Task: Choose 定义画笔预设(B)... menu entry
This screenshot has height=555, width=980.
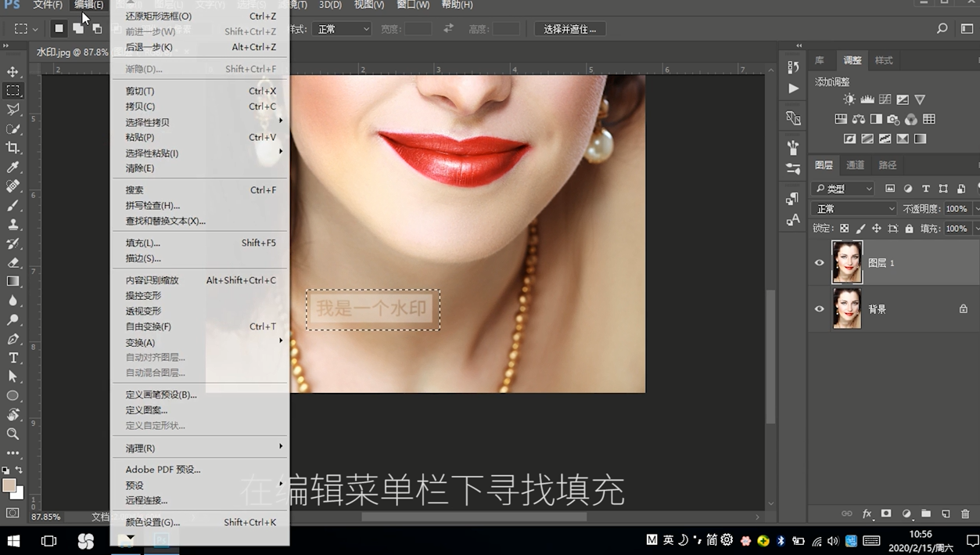Action: [x=199, y=395]
